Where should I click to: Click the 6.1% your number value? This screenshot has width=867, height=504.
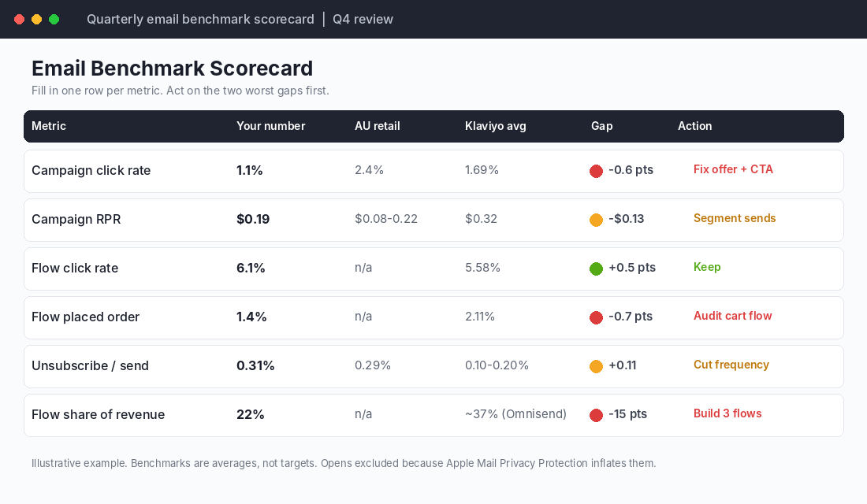click(251, 268)
